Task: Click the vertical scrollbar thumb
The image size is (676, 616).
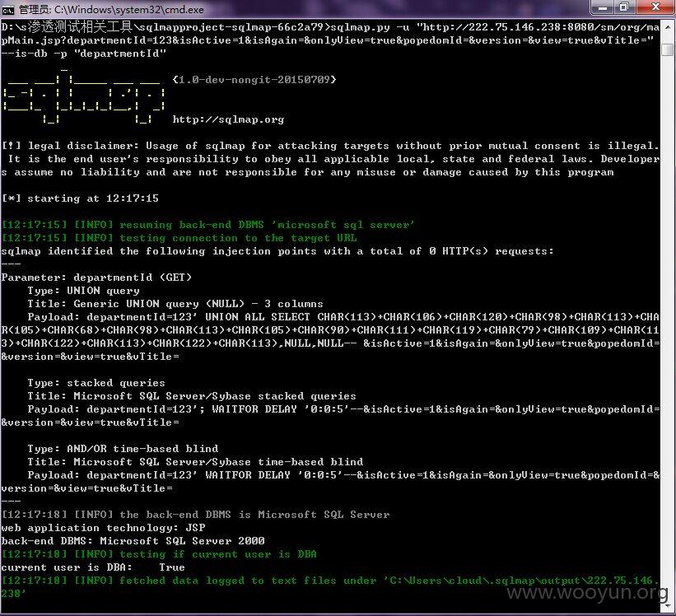Action: [x=668, y=49]
